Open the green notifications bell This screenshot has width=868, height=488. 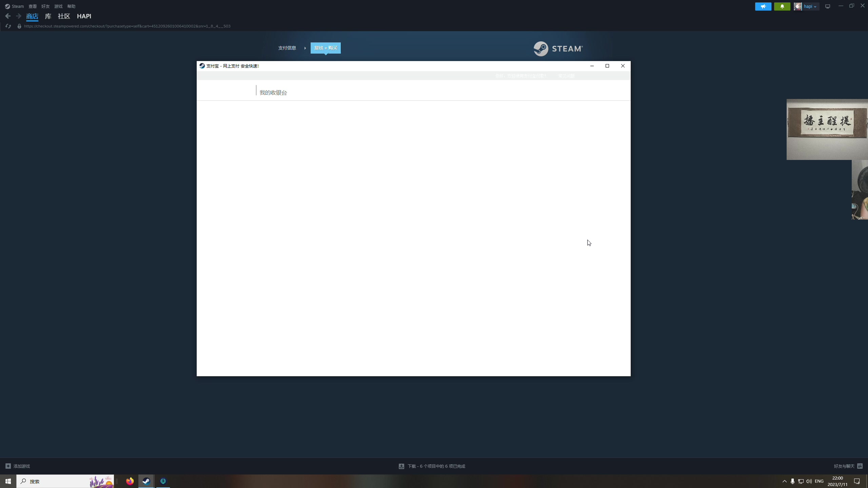coord(782,6)
